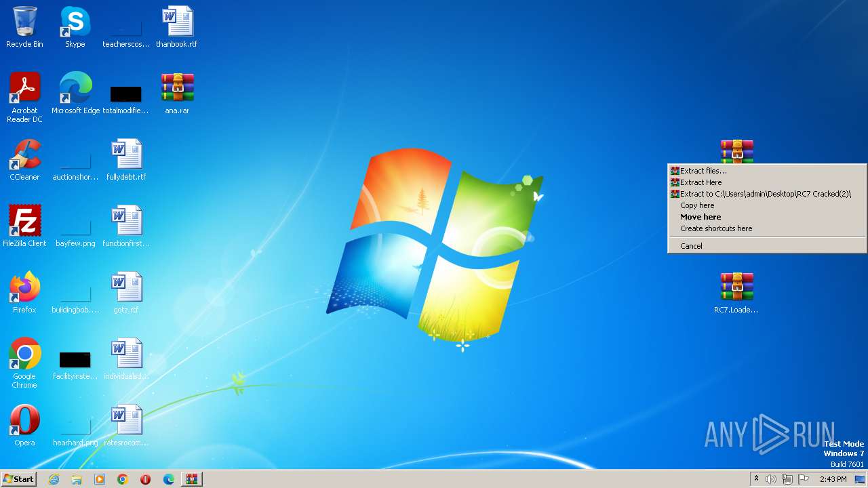Select fullydebt.rtf document icon
Viewport: 868px width, 488px height.
126,160
